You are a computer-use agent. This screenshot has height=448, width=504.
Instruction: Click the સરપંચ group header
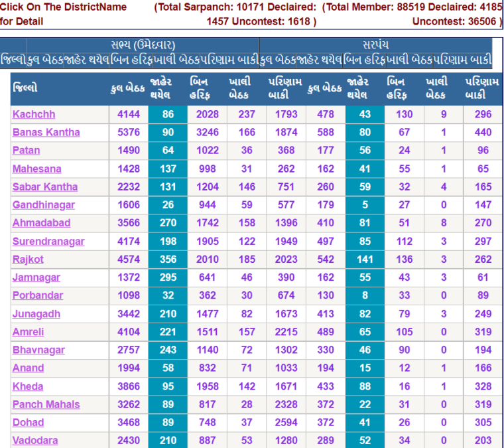tap(375, 44)
